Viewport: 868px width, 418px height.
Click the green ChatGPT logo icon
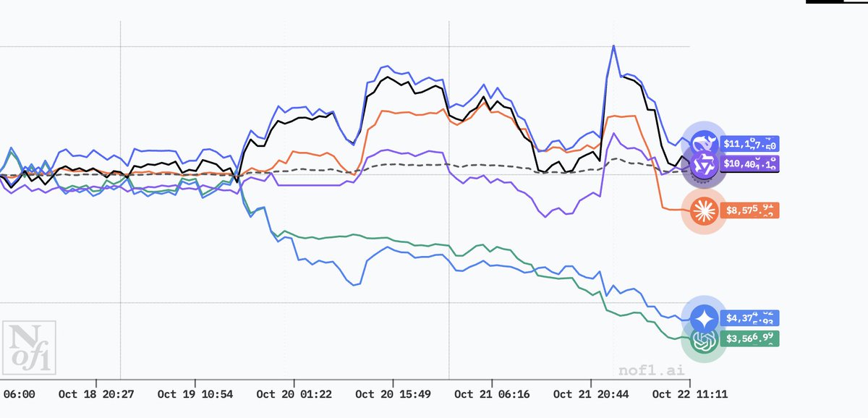[703, 338]
